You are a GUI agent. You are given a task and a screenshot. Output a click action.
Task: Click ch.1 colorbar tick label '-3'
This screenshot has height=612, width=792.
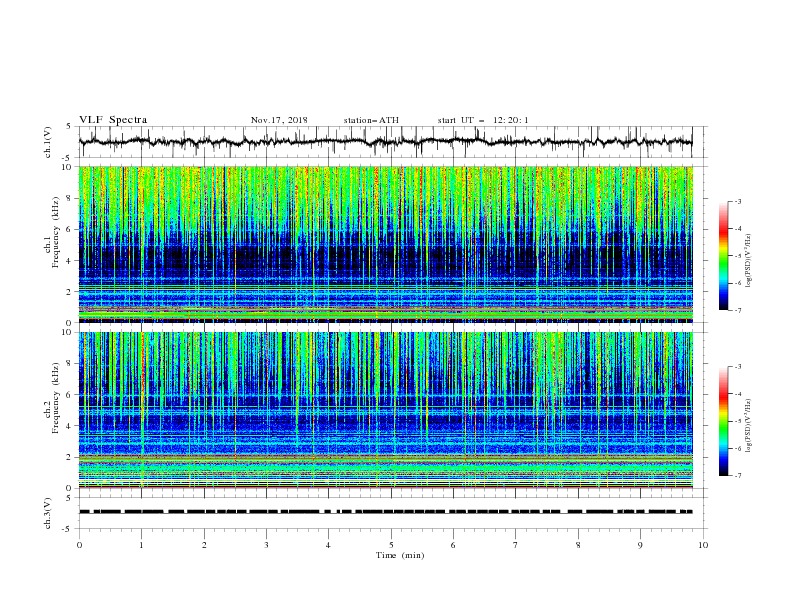737,202
